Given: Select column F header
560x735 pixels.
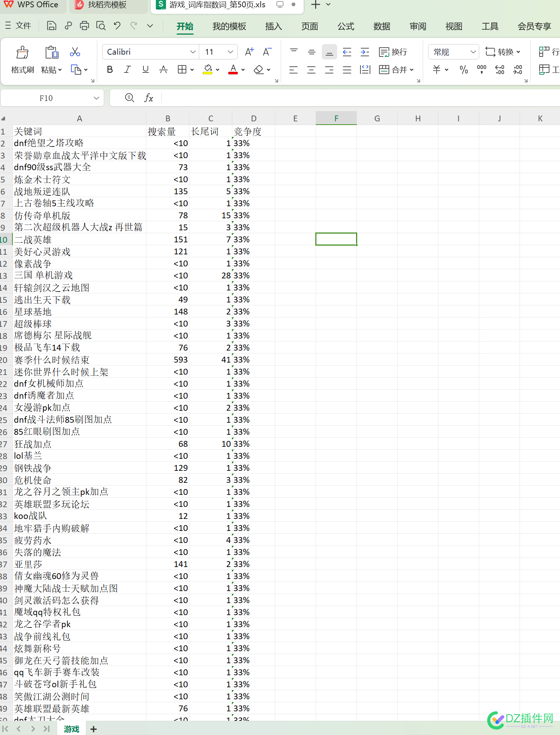Looking at the screenshot, I should pyautogui.click(x=336, y=118).
